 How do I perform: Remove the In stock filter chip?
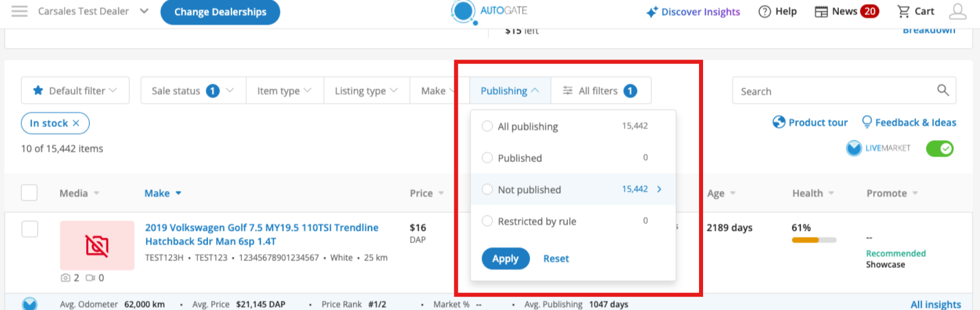click(76, 123)
